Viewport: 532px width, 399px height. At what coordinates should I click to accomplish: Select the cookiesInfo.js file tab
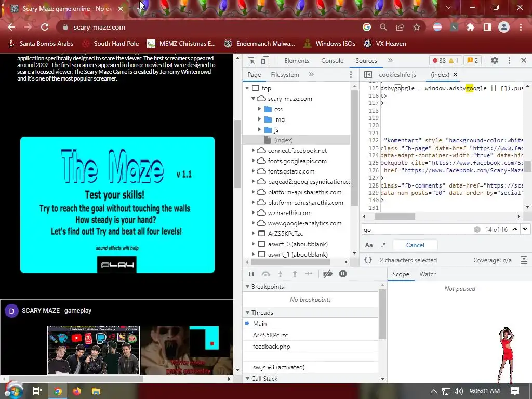coord(397,75)
